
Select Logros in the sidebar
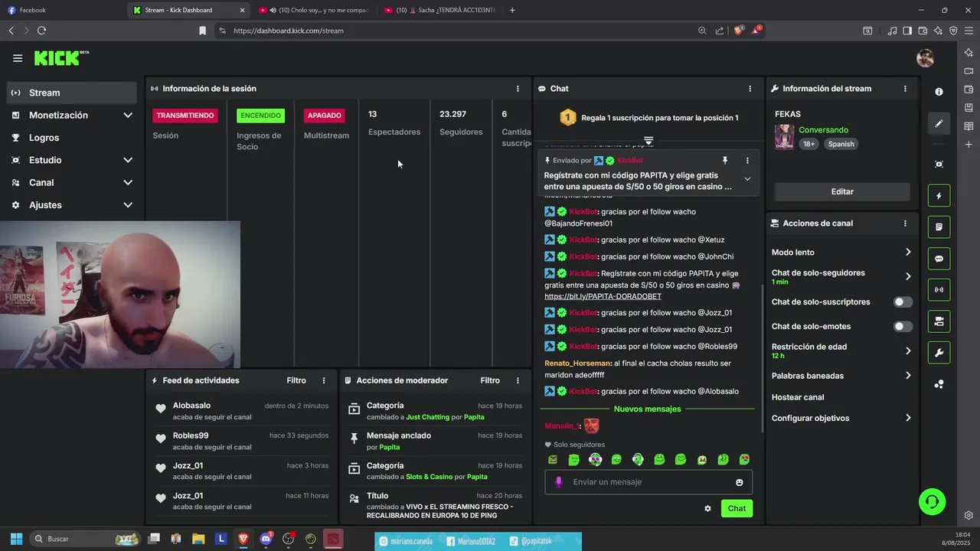click(72, 138)
